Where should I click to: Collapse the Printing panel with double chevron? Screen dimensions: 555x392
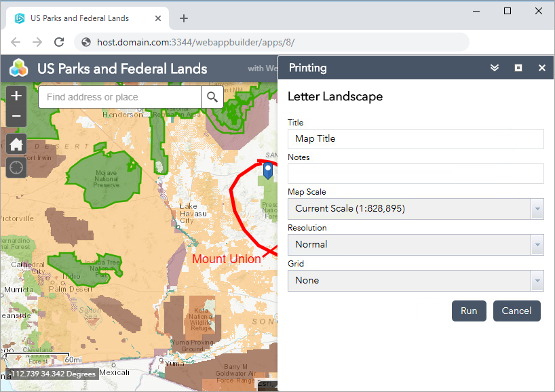[x=495, y=68]
